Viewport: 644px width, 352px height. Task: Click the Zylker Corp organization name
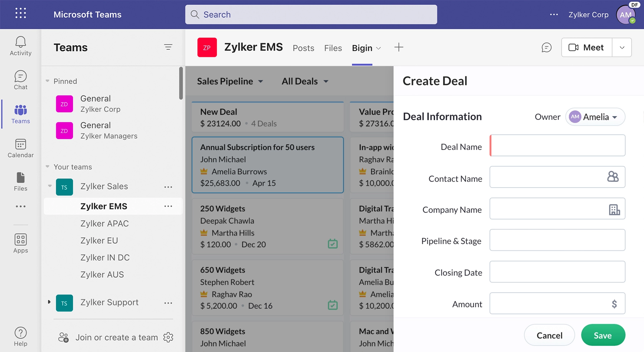pos(588,15)
